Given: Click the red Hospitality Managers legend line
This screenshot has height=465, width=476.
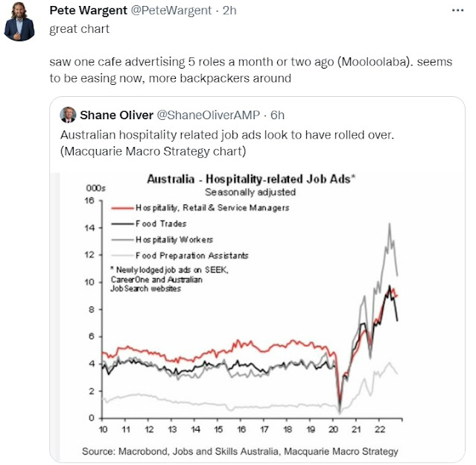Looking at the screenshot, I should click(x=122, y=208).
